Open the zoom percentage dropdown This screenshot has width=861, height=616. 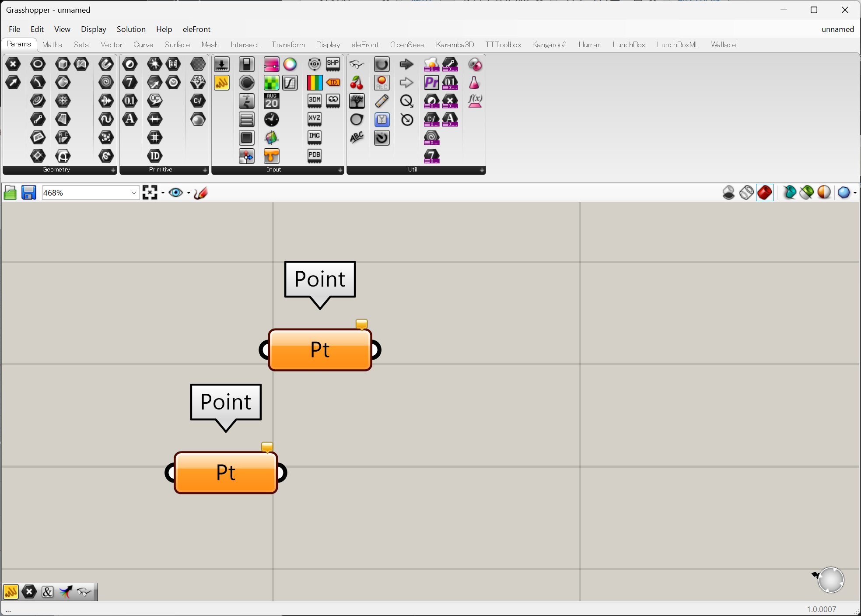(x=134, y=193)
